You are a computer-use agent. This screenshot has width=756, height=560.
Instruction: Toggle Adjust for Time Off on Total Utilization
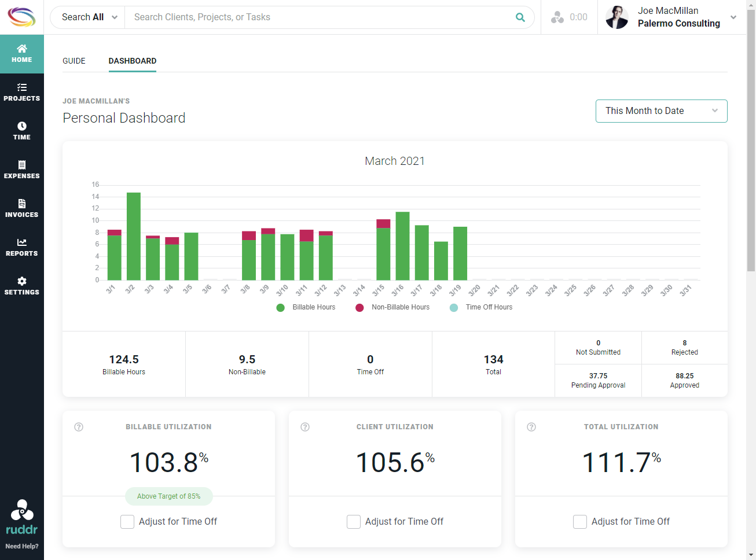tap(580, 521)
